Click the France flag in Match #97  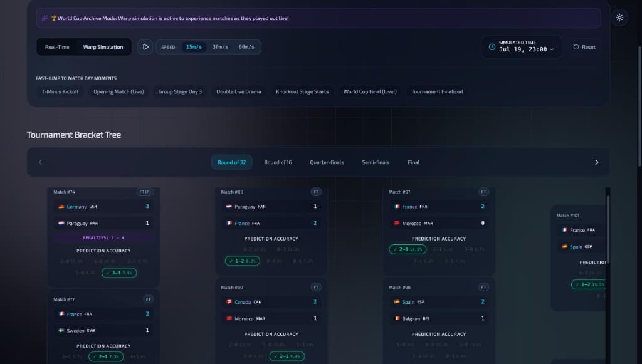pos(396,207)
